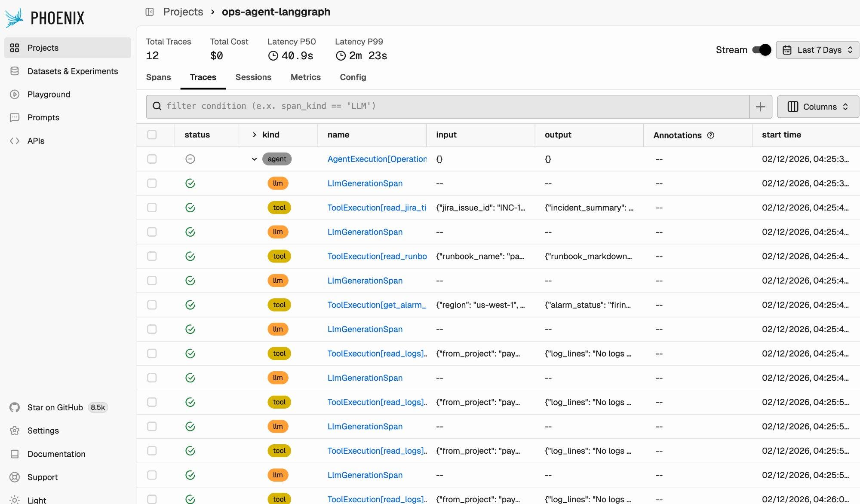Image resolution: width=860 pixels, height=504 pixels.
Task: Click the Phoenix logo icon
Action: [14, 18]
